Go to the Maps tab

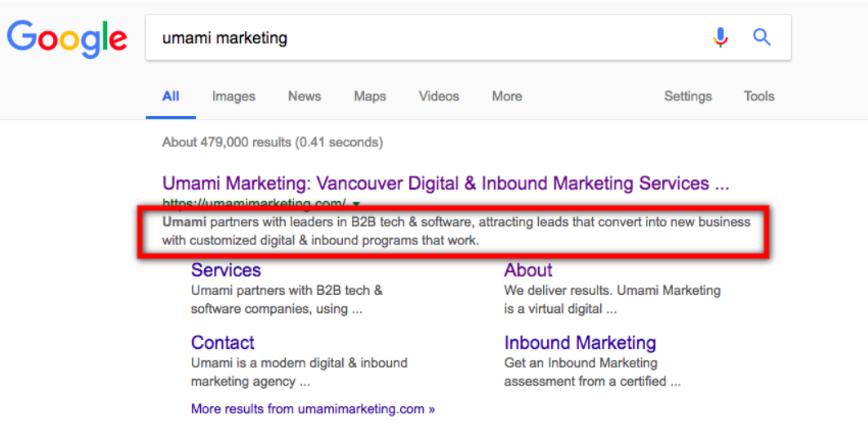370,96
